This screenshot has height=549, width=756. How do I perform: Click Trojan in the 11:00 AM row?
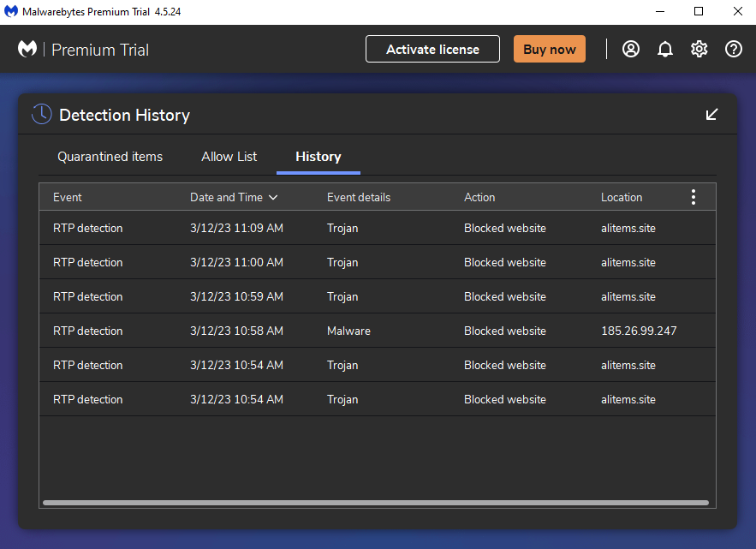(342, 262)
